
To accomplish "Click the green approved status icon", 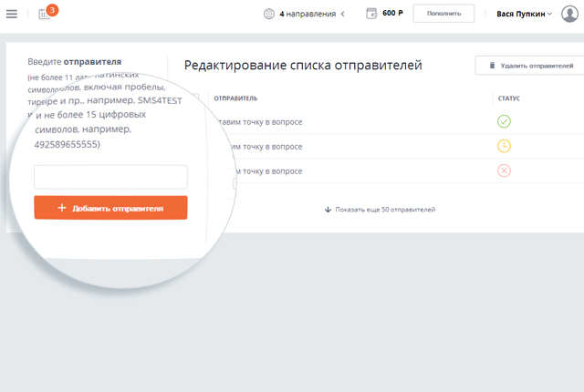I will coord(504,121).
